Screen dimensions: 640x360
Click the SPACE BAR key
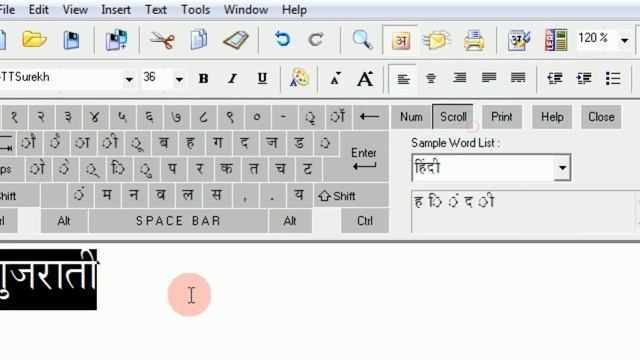(178, 221)
